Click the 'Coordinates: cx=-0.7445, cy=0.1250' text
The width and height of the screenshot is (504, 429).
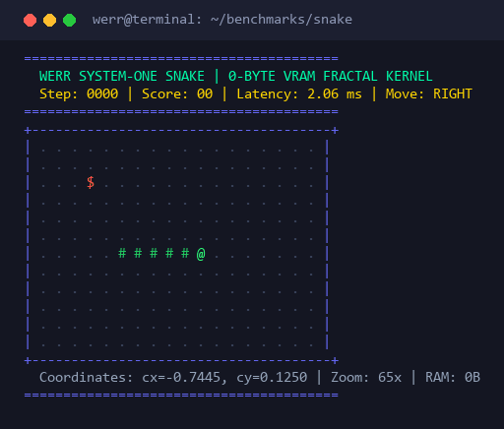click(173, 378)
